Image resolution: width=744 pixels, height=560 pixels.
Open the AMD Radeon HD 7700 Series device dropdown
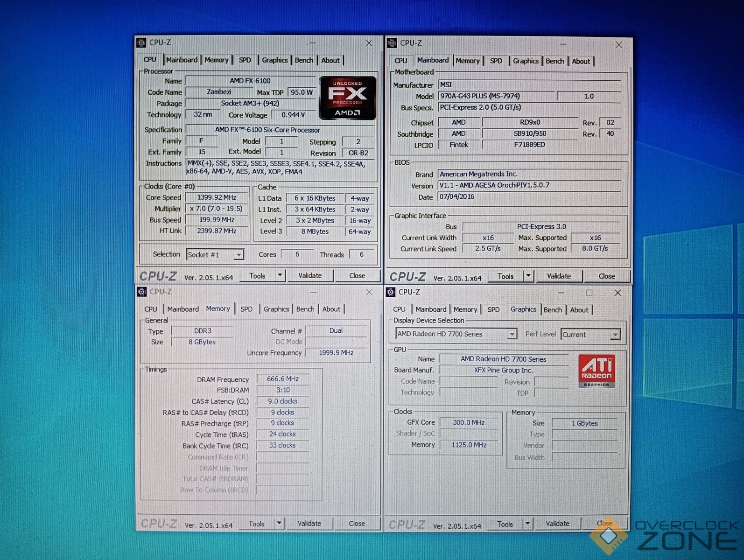pyautogui.click(x=512, y=334)
